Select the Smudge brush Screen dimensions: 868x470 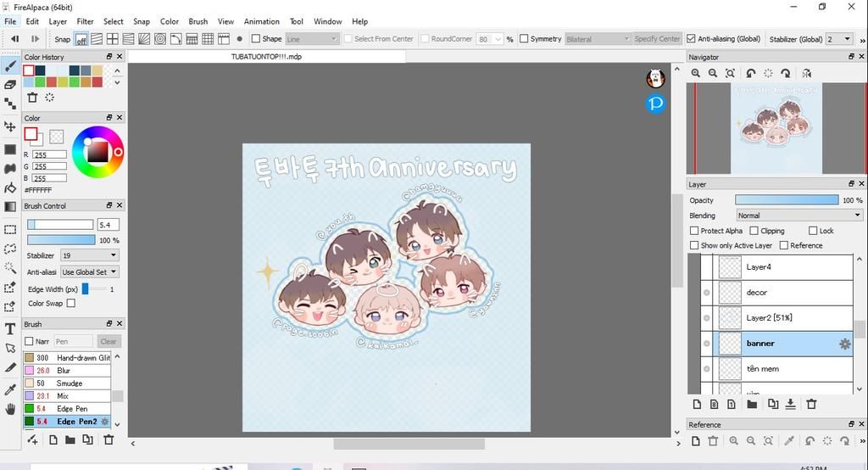pyautogui.click(x=67, y=383)
